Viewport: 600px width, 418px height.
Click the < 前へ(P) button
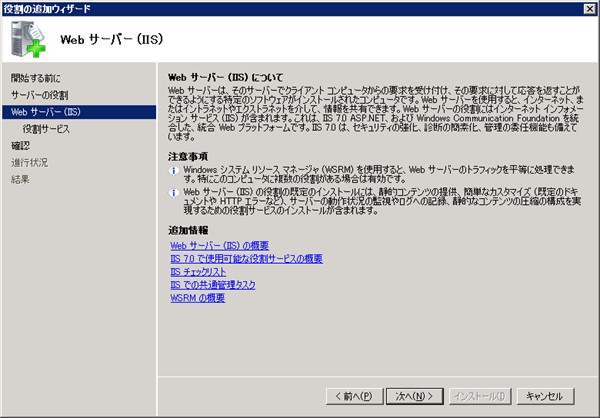354,396
